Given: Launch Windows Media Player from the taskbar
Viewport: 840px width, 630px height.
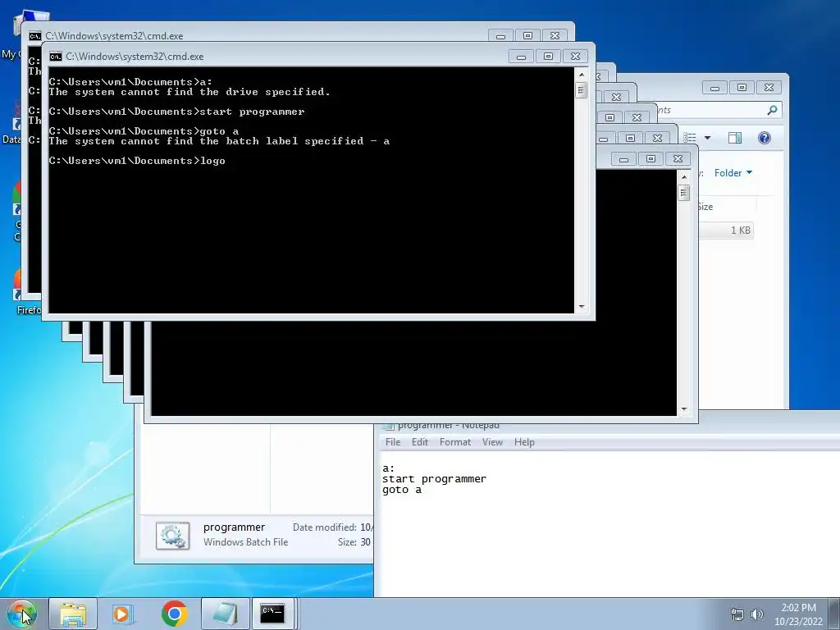Looking at the screenshot, I should pyautogui.click(x=124, y=614).
